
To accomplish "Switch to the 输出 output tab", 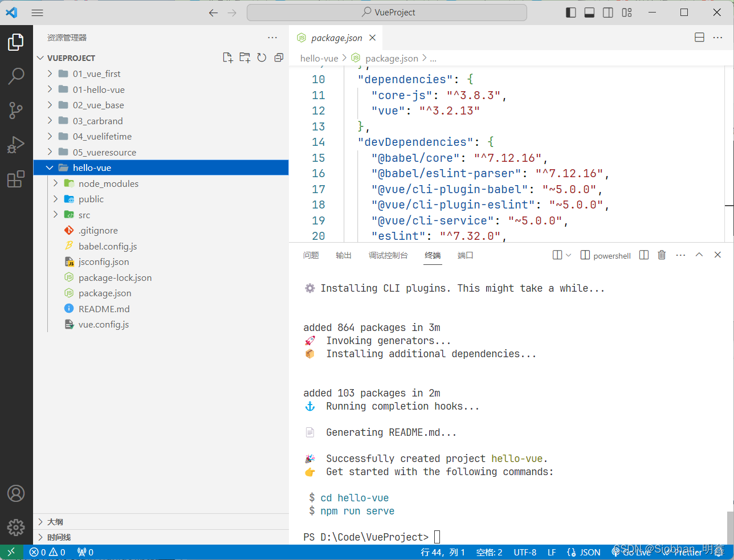I will [344, 255].
